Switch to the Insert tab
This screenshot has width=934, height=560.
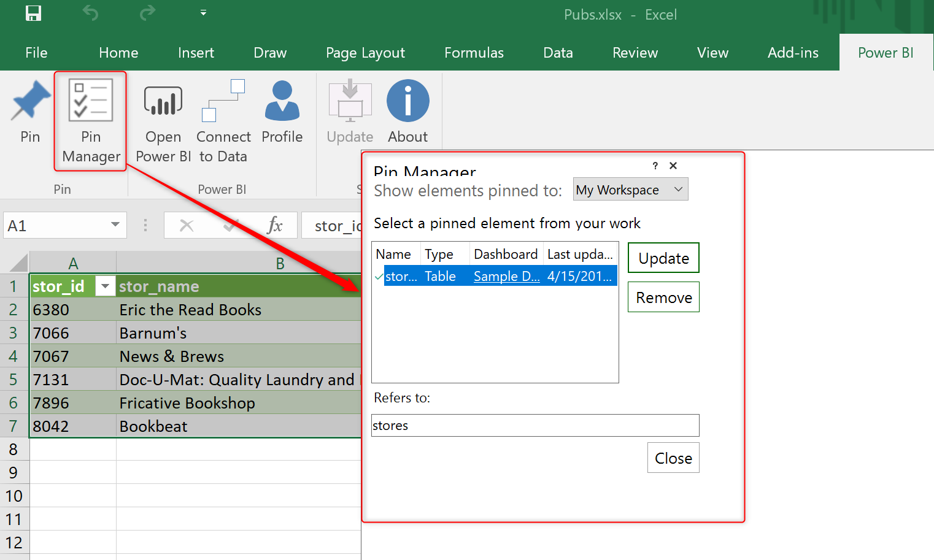tap(196, 53)
